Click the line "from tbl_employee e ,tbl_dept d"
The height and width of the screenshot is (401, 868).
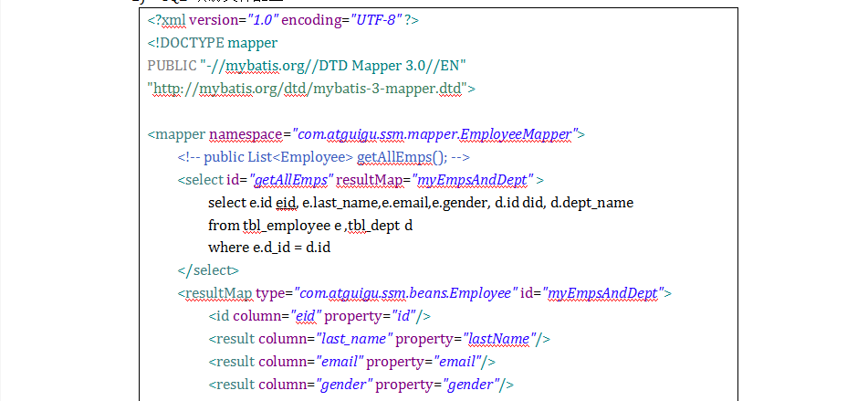click(x=310, y=226)
